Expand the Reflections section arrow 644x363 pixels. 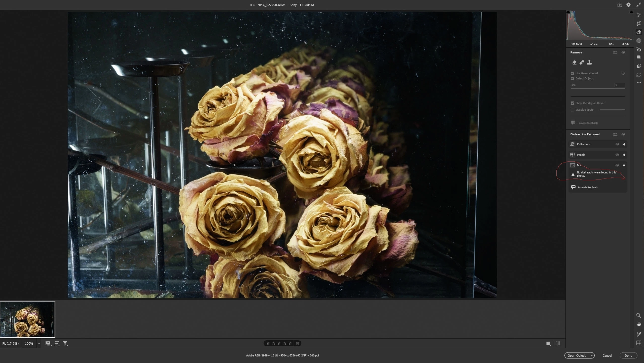(x=624, y=144)
